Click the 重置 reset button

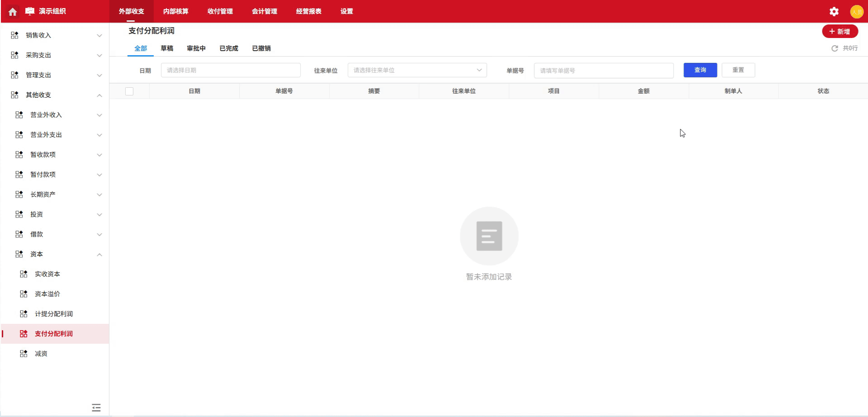(x=738, y=70)
